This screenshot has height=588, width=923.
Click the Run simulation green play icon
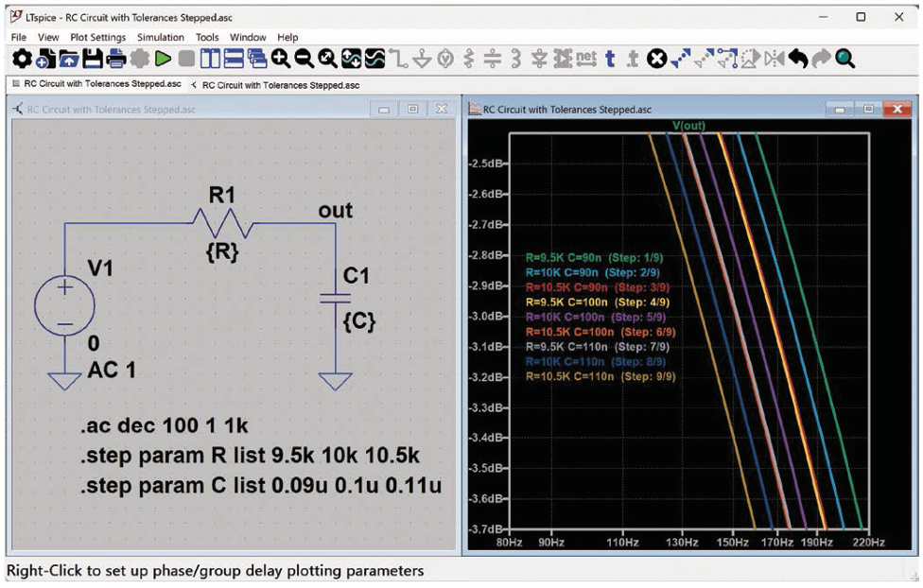click(163, 60)
